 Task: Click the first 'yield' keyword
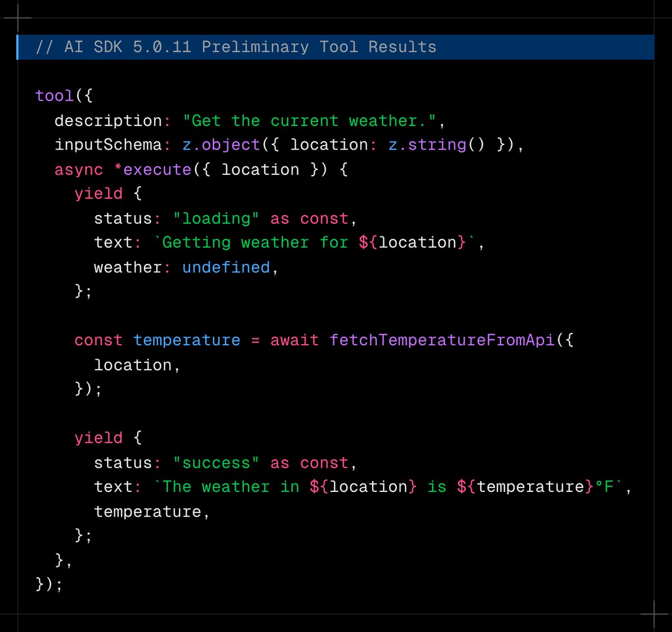point(98,193)
